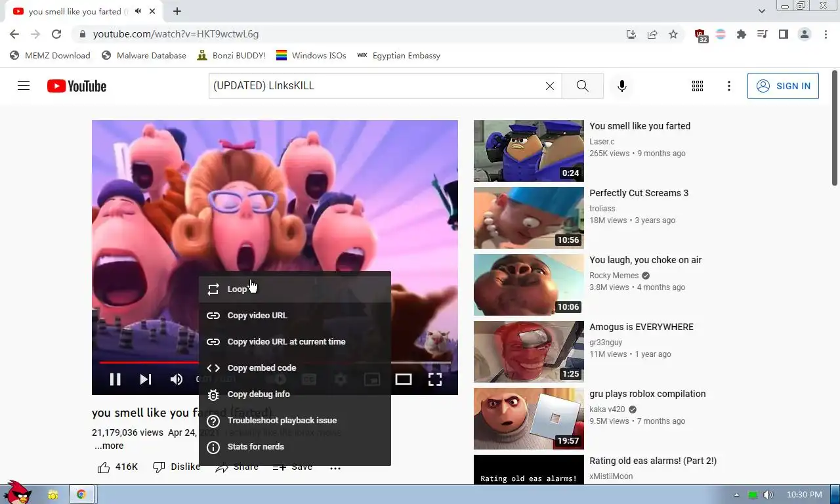Bookmark this tab with star icon
Image resolution: width=840 pixels, height=504 pixels.
click(673, 34)
